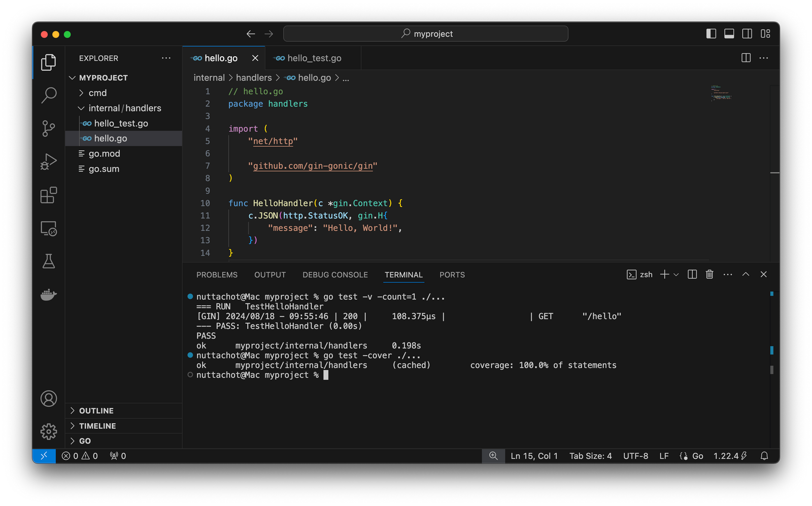Open the Run and Debug panel
The image size is (812, 506).
click(48, 161)
